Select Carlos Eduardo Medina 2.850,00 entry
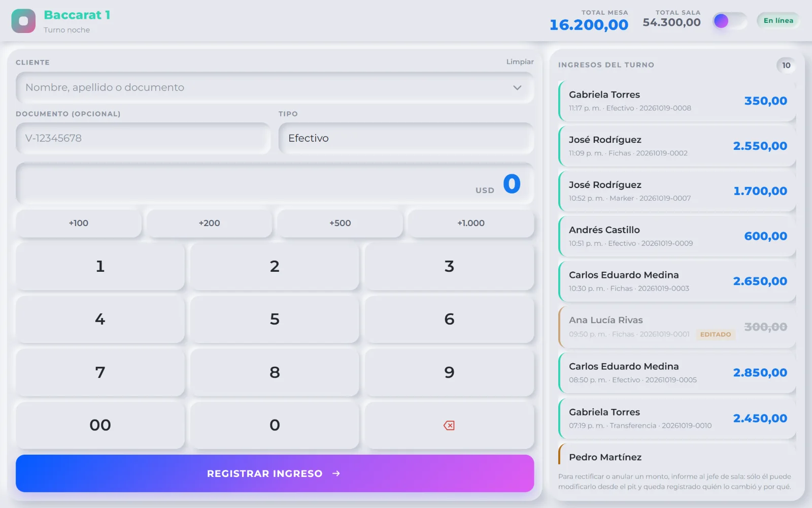This screenshot has height=508, width=812. point(677,373)
